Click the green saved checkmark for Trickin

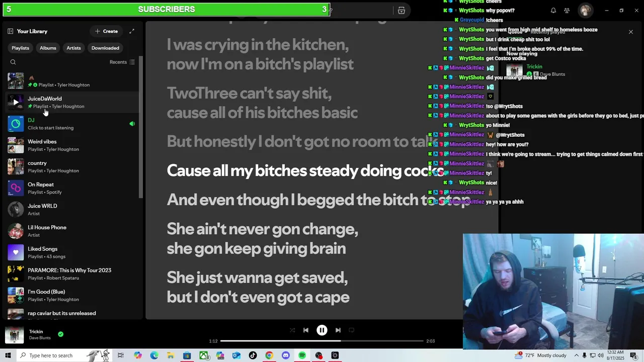pyautogui.click(x=60, y=334)
